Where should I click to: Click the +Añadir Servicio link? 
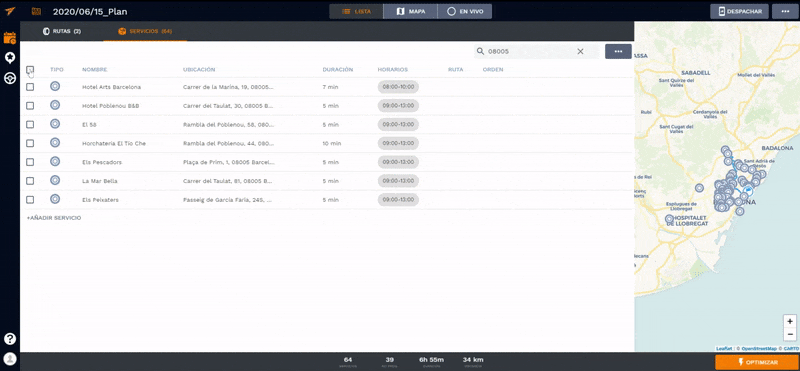(x=54, y=218)
